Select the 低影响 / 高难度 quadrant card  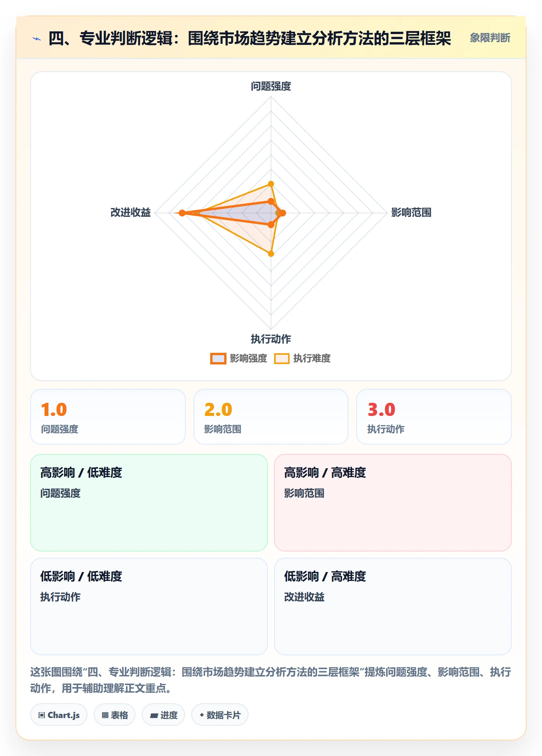tap(393, 607)
